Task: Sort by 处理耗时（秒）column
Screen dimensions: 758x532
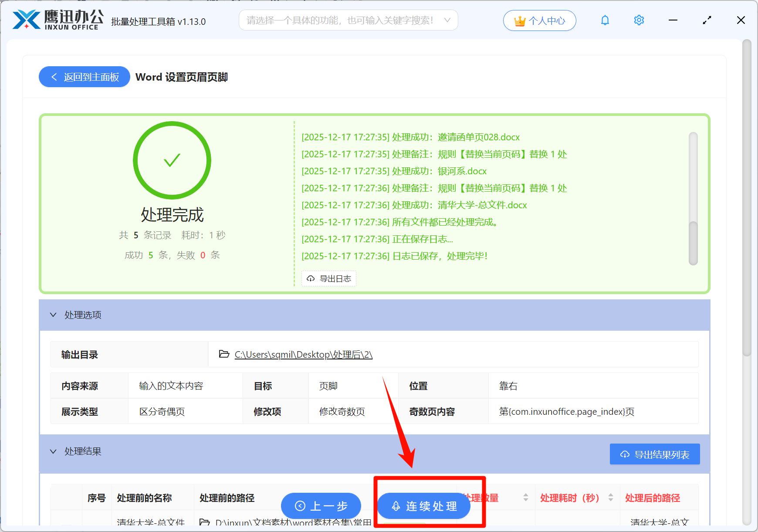Action: 611,498
